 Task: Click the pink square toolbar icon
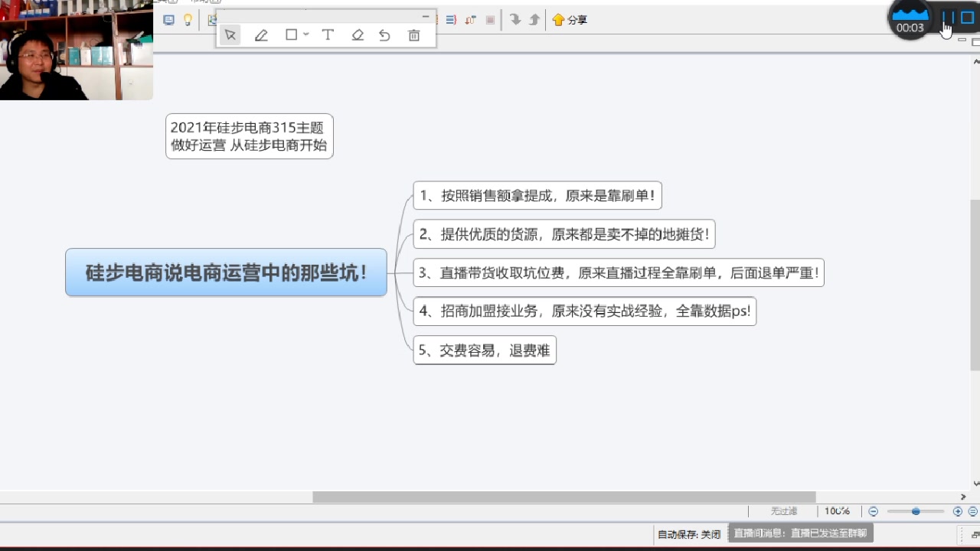pos(490,20)
